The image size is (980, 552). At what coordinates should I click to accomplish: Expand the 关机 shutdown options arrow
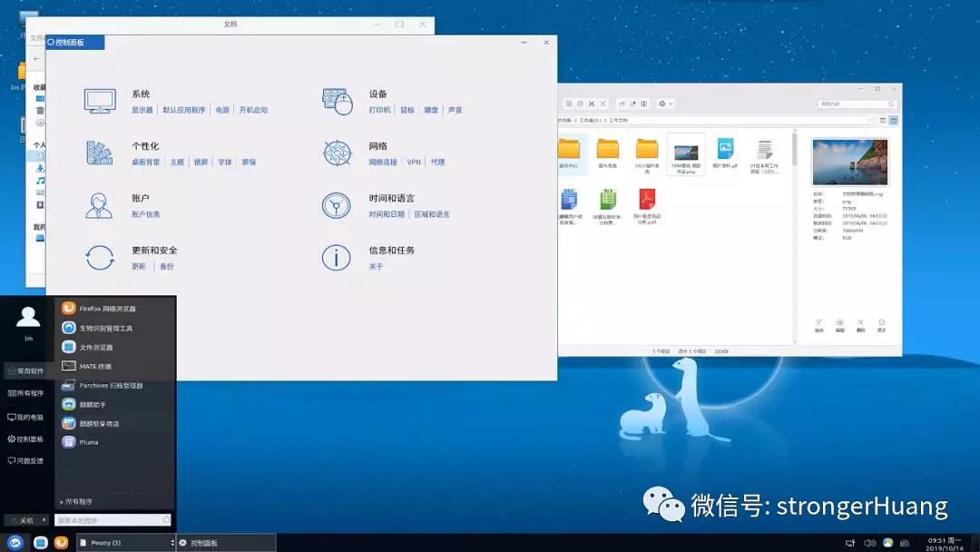point(43,520)
